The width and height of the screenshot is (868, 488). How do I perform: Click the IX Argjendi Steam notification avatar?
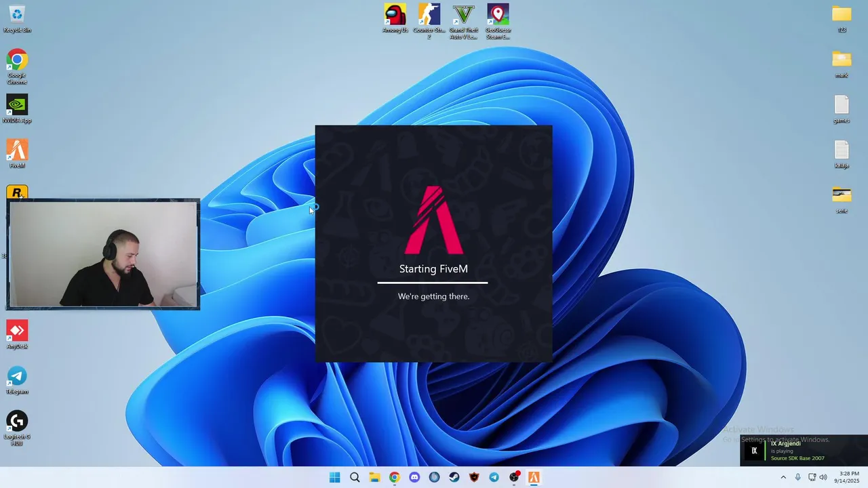tap(754, 451)
